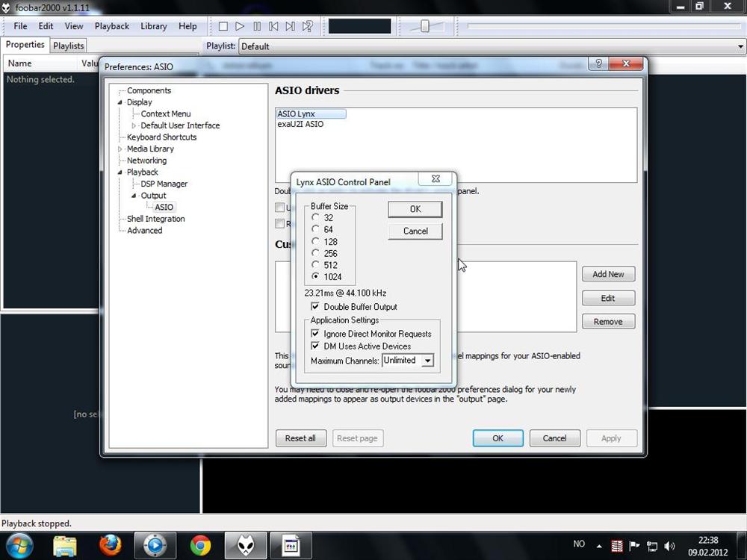Go to Previous track icon
The height and width of the screenshot is (560, 747).
[273, 26]
